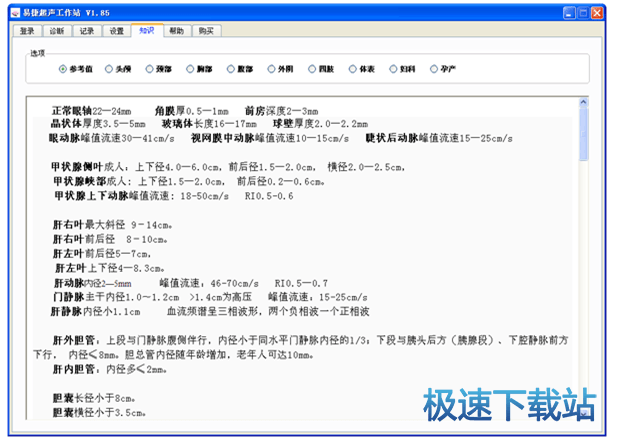The image size is (617, 442).
Task: Click the 前房深度2—3mm text
Action: point(281,111)
